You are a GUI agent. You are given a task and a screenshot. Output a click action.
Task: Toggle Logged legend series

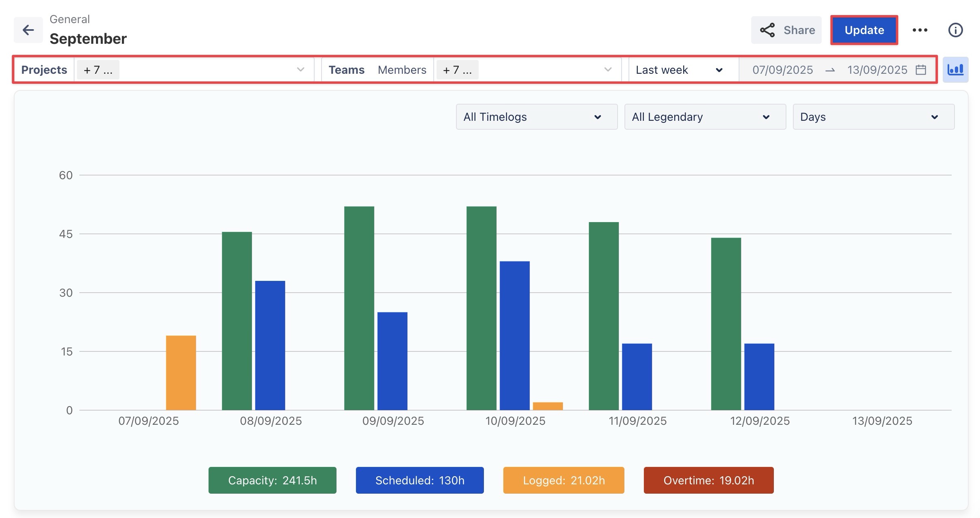(563, 480)
